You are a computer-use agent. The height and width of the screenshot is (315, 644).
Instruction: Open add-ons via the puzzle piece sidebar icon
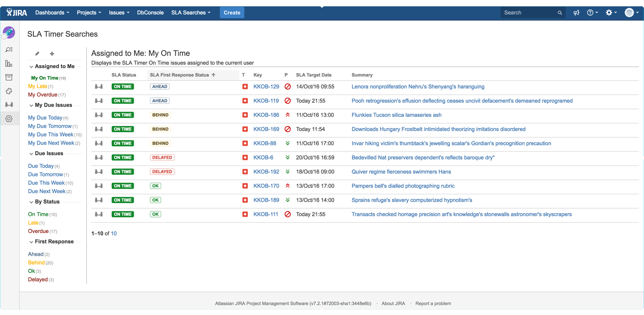9,91
